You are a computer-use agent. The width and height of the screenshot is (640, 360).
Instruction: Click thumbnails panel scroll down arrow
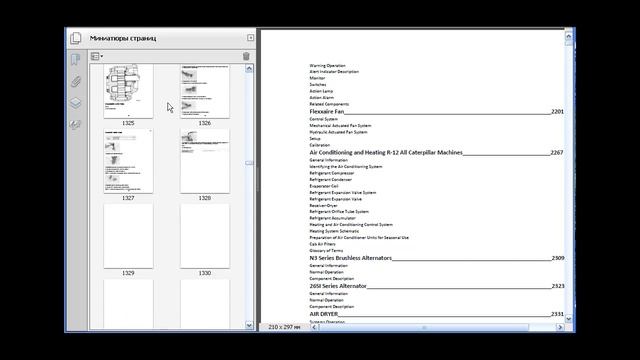coord(249,325)
